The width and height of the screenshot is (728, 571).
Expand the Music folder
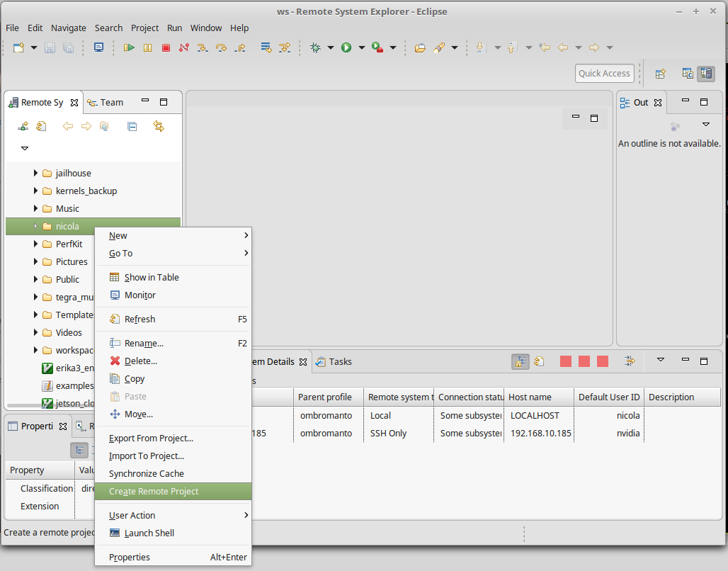click(35, 208)
